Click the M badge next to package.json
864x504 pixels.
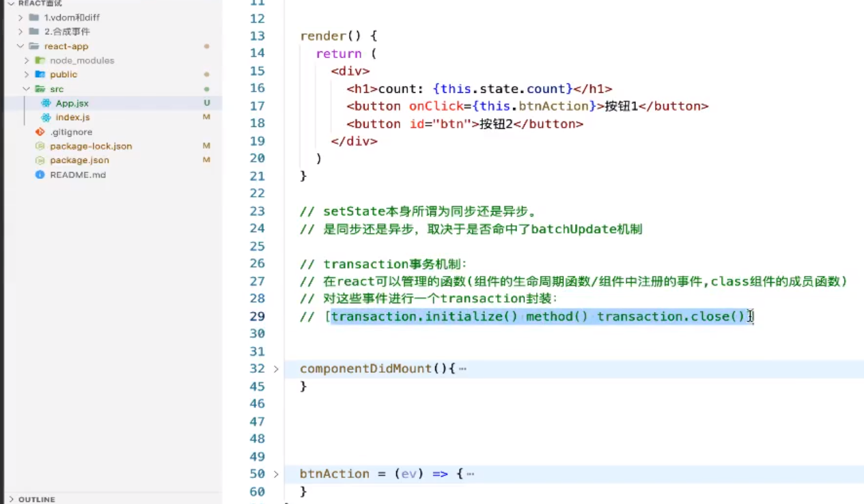206,160
